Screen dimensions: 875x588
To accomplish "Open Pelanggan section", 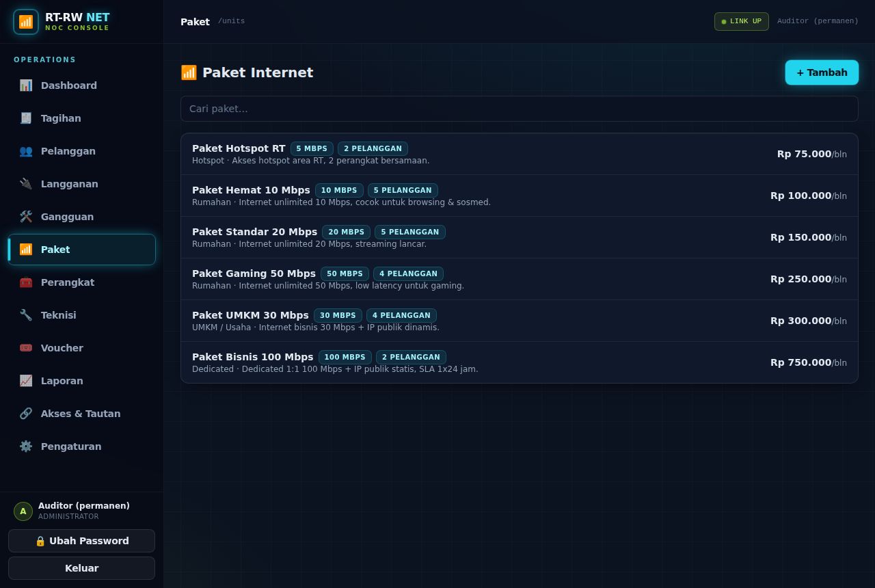I will tap(82, 151).
